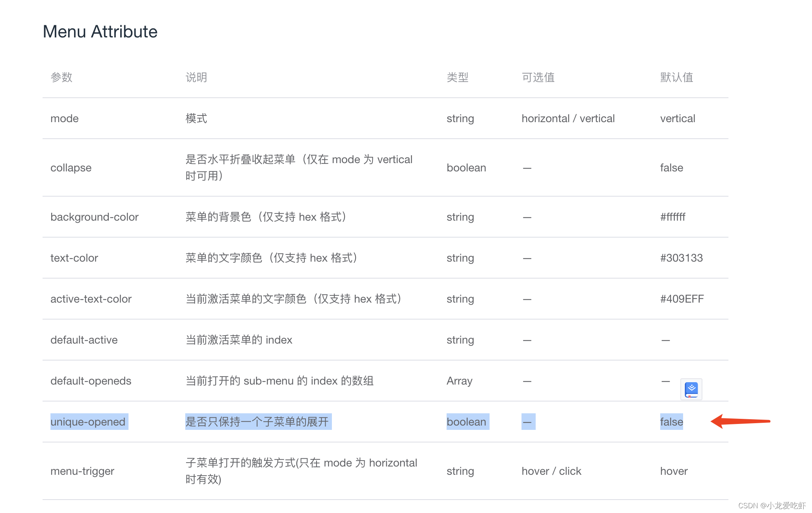Screen dimensions: 812x513
Task: Select the 'active-text-color' parameter name
Action: [x=91, y=299]
